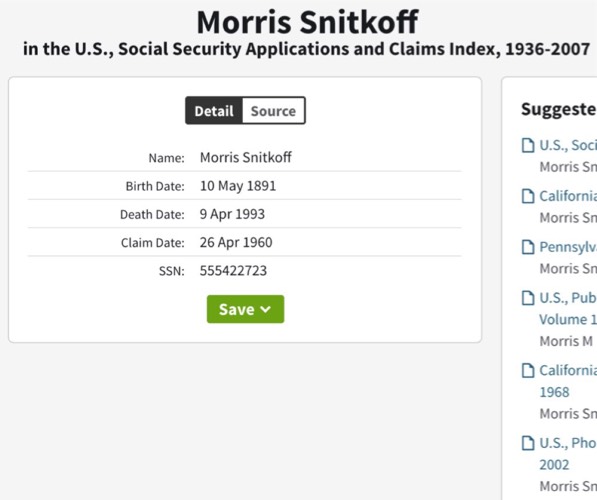Click the chevron arrow on Save
597x500 pixels.
point(266,309)
